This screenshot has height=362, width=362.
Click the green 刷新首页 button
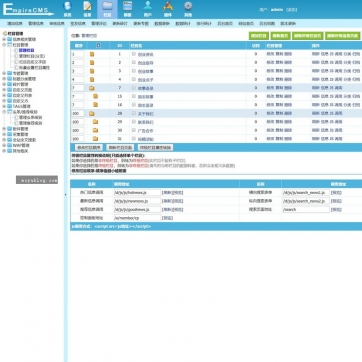pyautogui.click(x=280, y=36)
